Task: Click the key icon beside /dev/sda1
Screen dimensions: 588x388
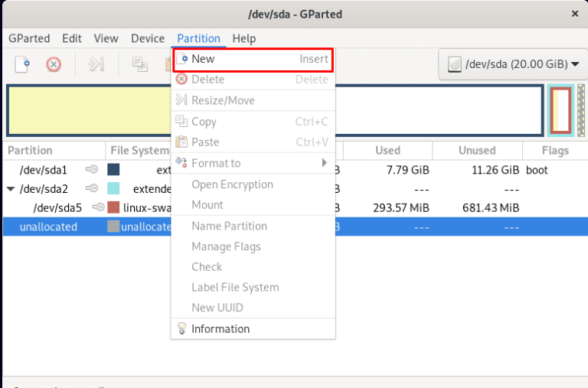Action: pos(91,170)
